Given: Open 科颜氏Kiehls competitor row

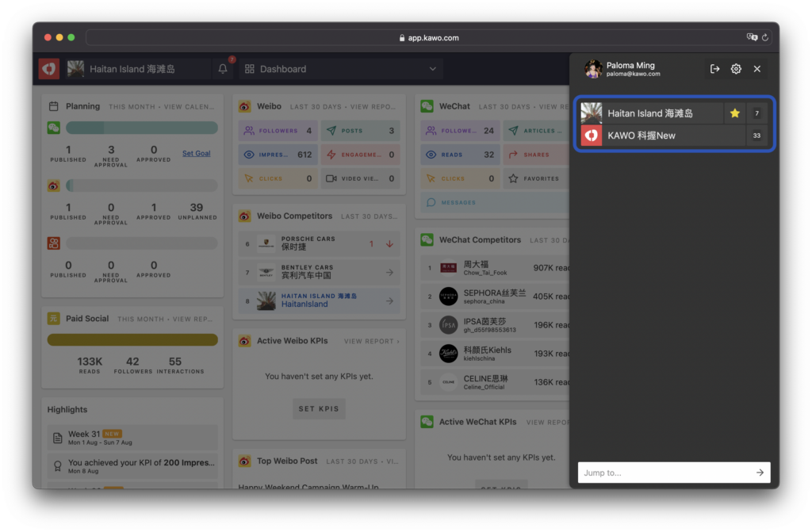Looking at the screenshot, I should (495, 354).
